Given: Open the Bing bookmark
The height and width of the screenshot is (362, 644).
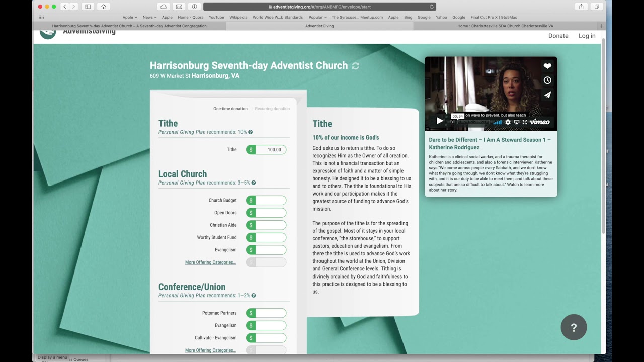Looking at the screenshot, I should 408,17.
